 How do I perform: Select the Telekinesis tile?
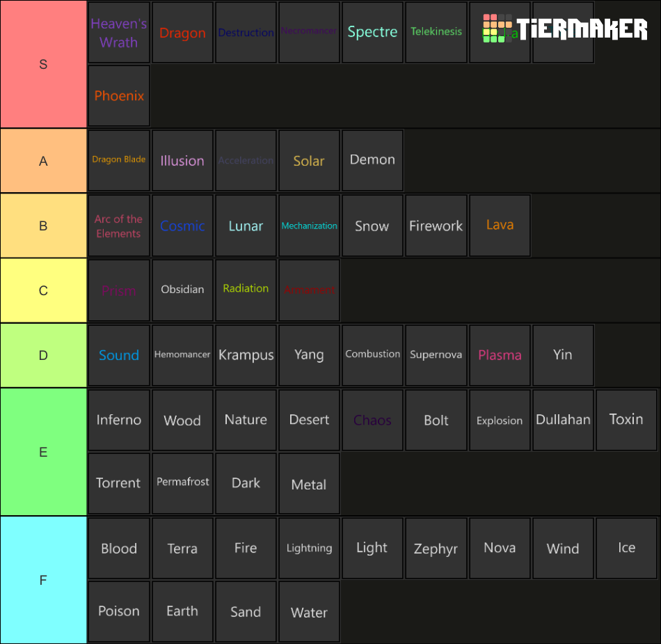(x=436, y=32)
